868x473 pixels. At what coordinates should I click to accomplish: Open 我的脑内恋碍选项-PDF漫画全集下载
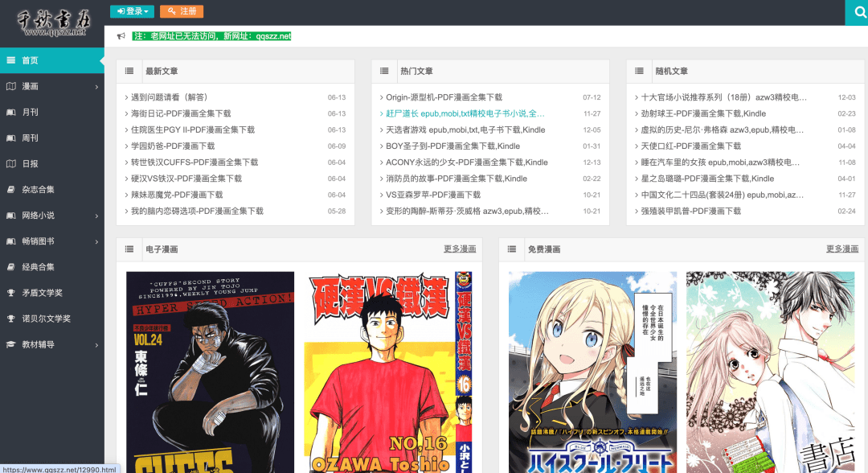pyautogui.click(x=197, y=211)
